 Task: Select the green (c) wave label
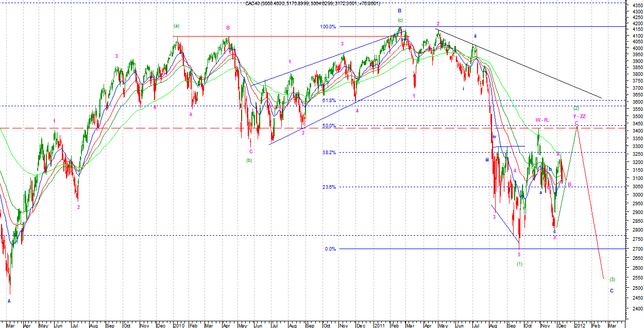400,20
